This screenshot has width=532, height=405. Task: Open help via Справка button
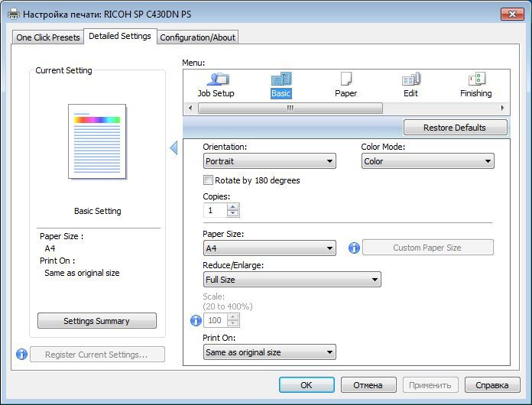(492, 385)
